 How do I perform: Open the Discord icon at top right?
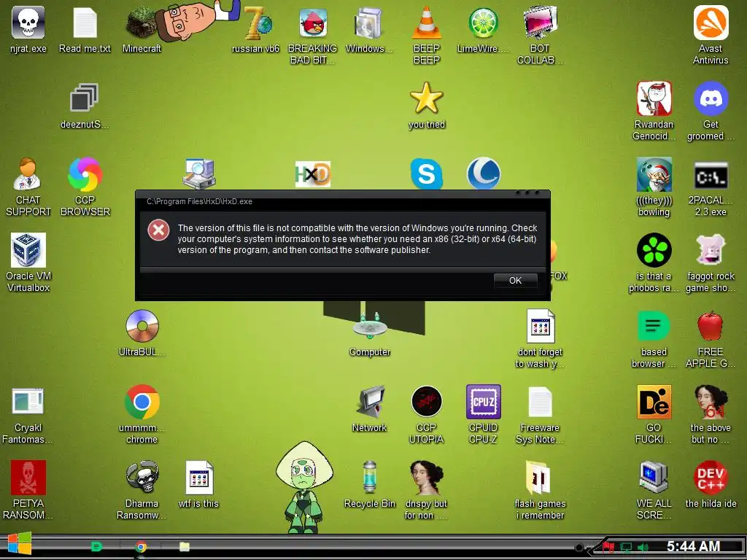[711, 98]
